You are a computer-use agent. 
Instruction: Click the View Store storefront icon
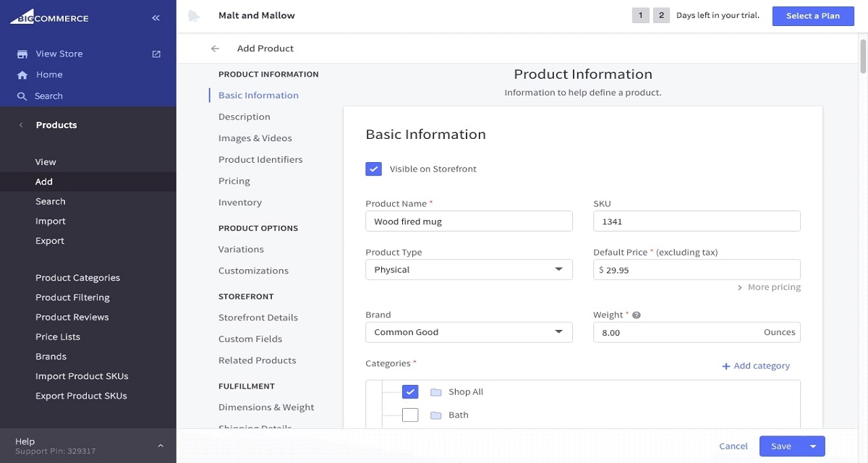[x=22, y=54]
